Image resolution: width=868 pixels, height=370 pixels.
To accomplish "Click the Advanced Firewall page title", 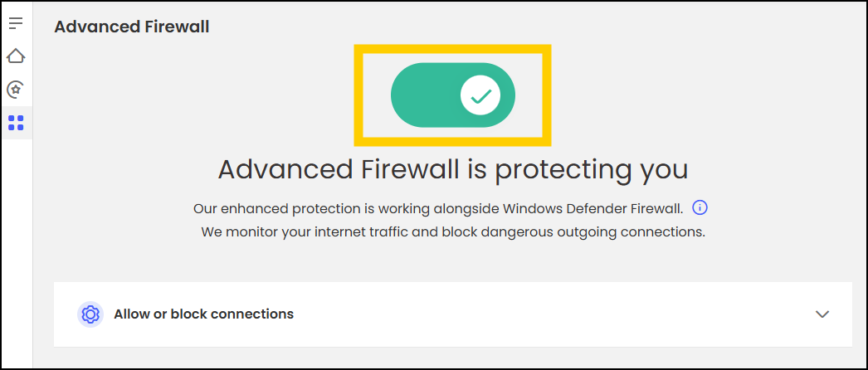I will point(132,27).
